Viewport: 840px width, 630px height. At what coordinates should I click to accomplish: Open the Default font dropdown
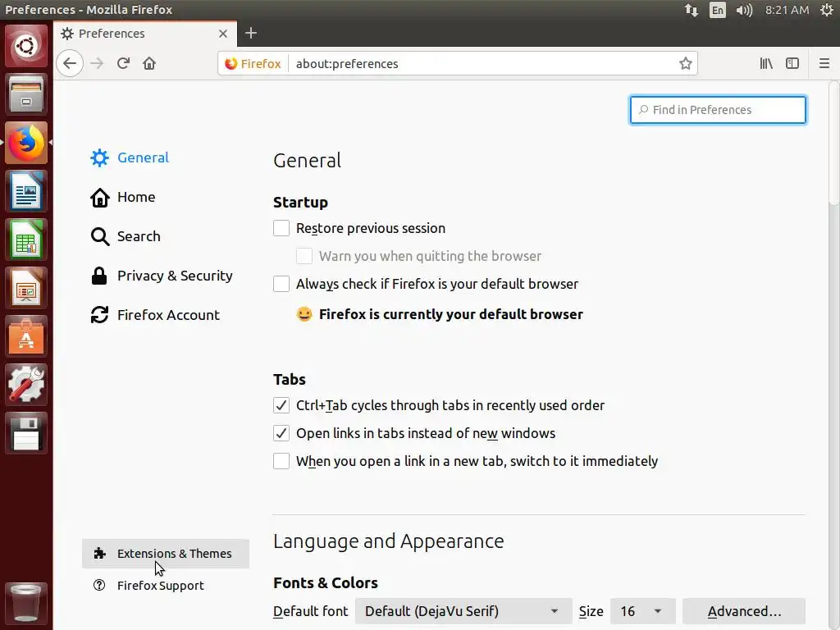click(x=463, y=611)
